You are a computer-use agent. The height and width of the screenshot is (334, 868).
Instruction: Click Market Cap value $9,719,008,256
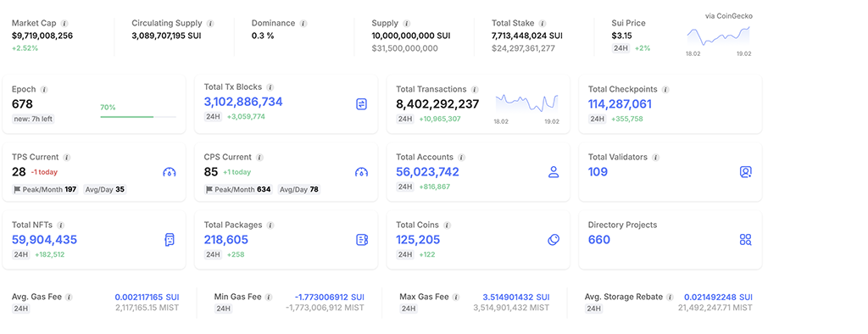click(42, 36)
